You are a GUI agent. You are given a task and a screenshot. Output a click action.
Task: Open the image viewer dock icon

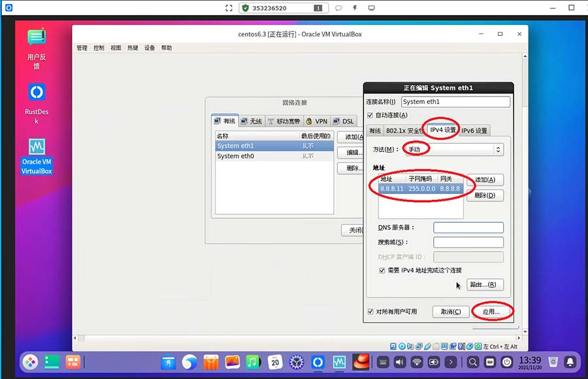pyautogui.click(x=233, y=362)
